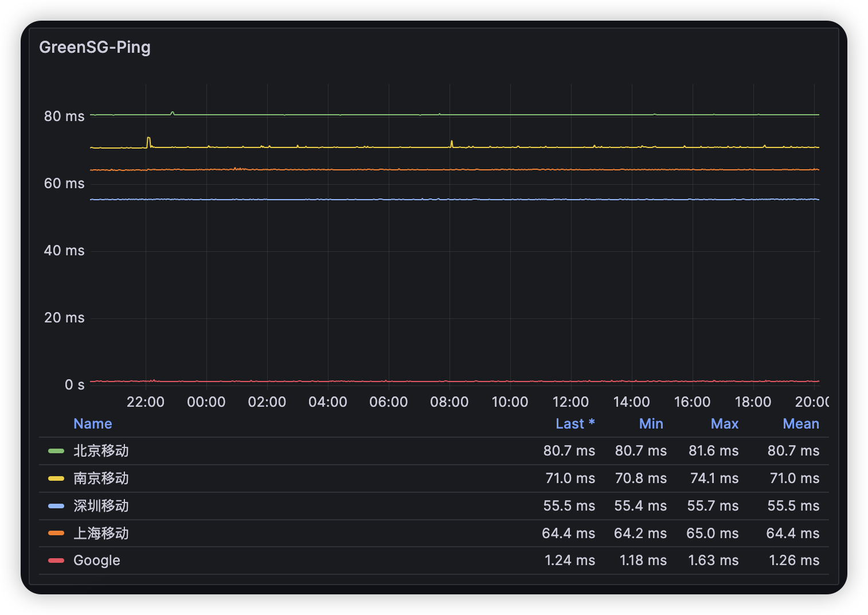This screenshot has height=615, width=868.
Task: Click the orange 上海移动 series color marker
Action: [x=56, y=533]
